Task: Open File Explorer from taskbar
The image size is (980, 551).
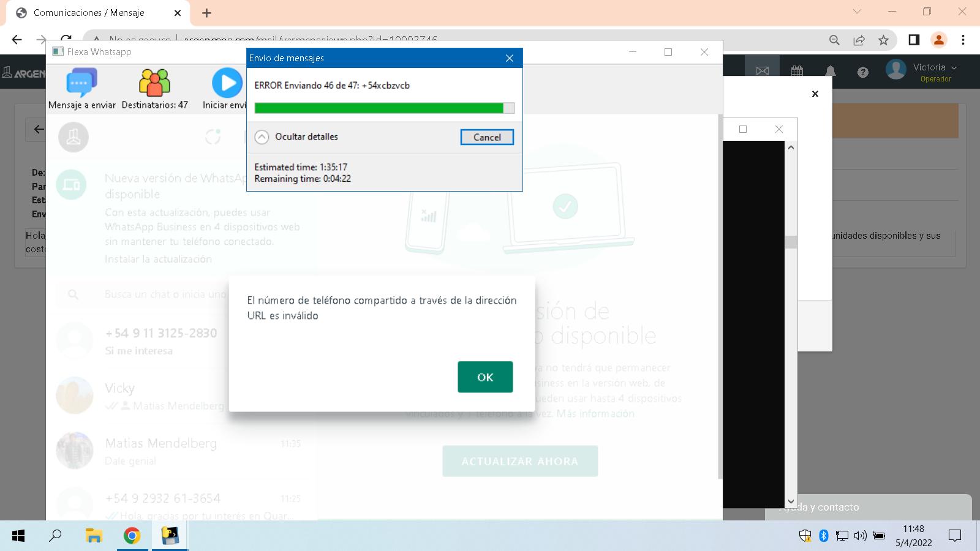Action: (93, 536)
